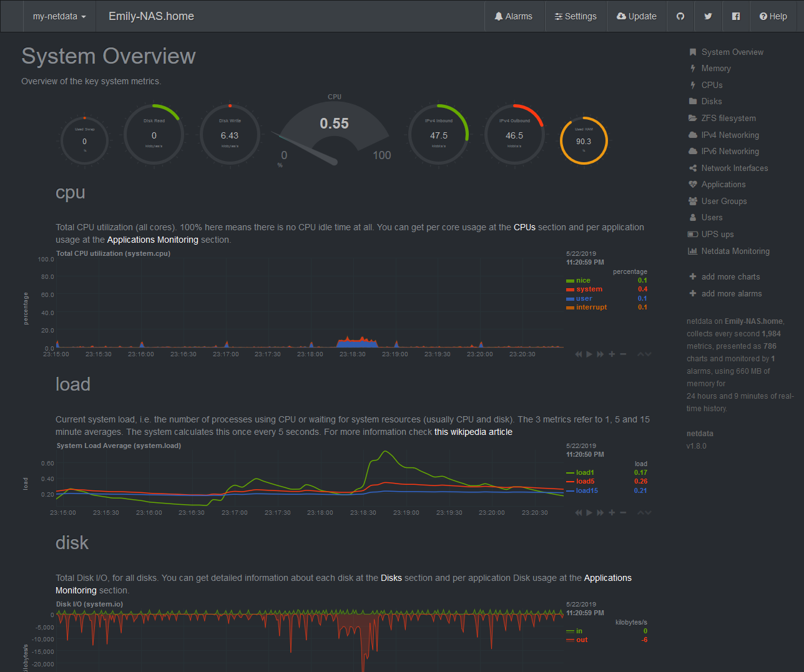804x672 pixels.
Task: Open Users section in sidebar
Action: 712,217
